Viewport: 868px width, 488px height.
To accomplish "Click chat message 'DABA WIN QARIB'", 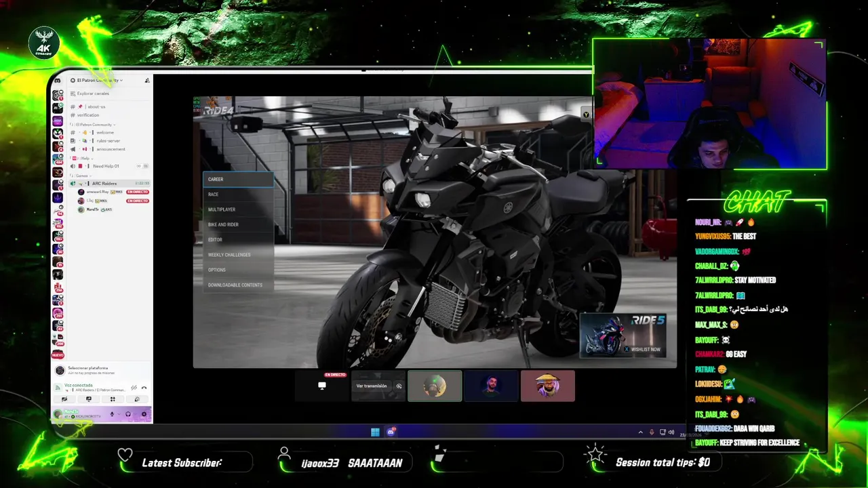I will click(x=755, y=429).
